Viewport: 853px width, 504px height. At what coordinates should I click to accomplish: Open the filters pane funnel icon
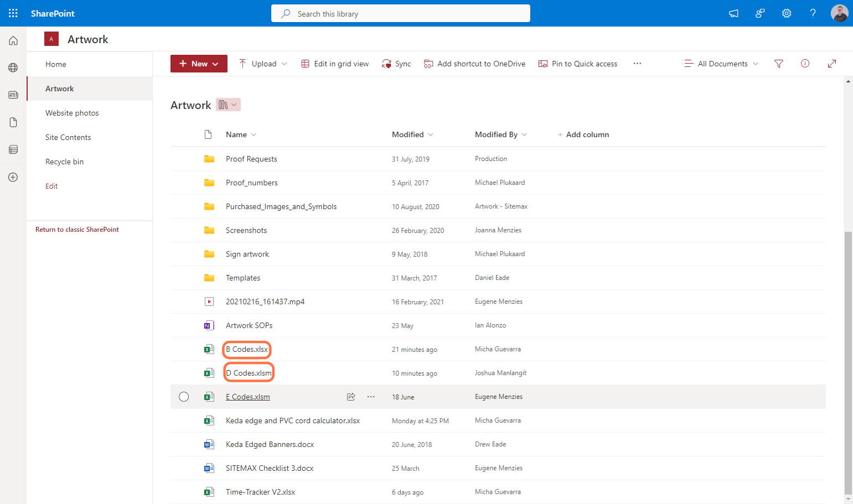pos(779,64)
